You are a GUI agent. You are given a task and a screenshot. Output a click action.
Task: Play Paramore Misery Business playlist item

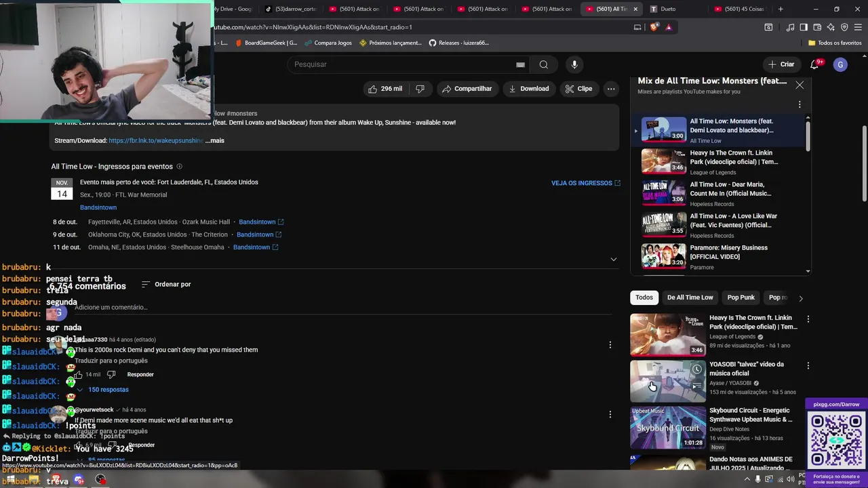point(722,257)
